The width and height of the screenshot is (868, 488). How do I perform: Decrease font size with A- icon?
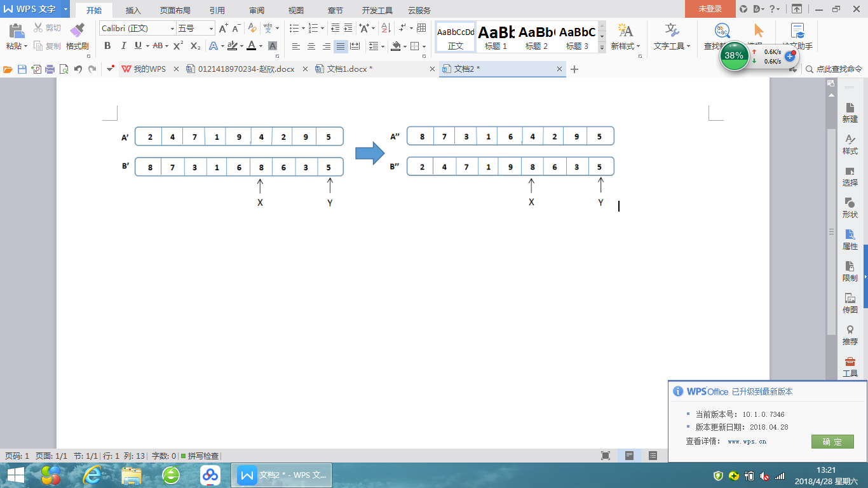pyautogui.click(x=236, y=28)
